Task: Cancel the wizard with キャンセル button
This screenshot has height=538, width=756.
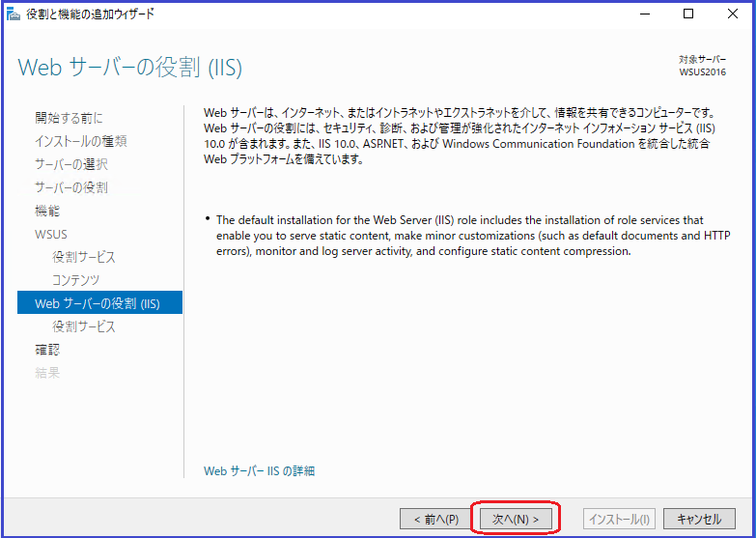Action: point(699,520)
